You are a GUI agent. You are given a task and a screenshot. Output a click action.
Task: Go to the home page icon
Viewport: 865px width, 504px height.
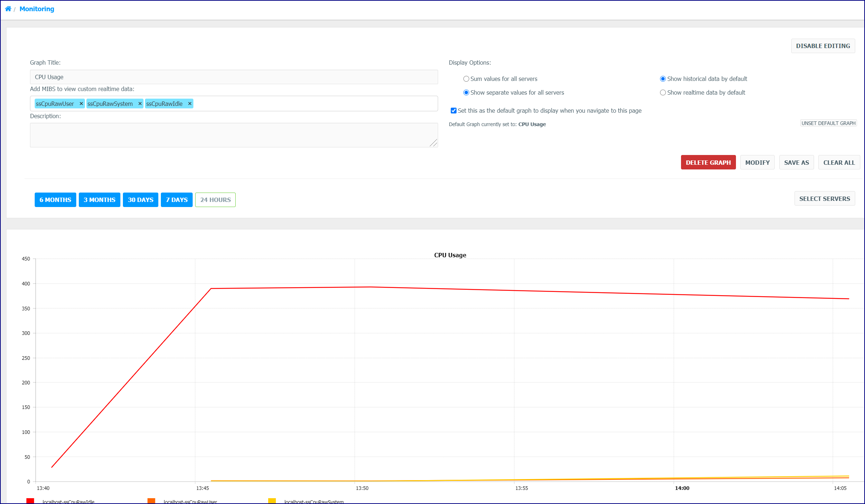pos(8,9)
